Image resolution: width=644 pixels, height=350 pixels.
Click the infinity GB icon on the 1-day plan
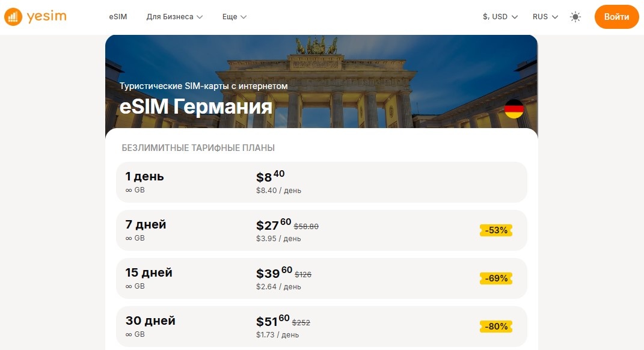[128, 190]
